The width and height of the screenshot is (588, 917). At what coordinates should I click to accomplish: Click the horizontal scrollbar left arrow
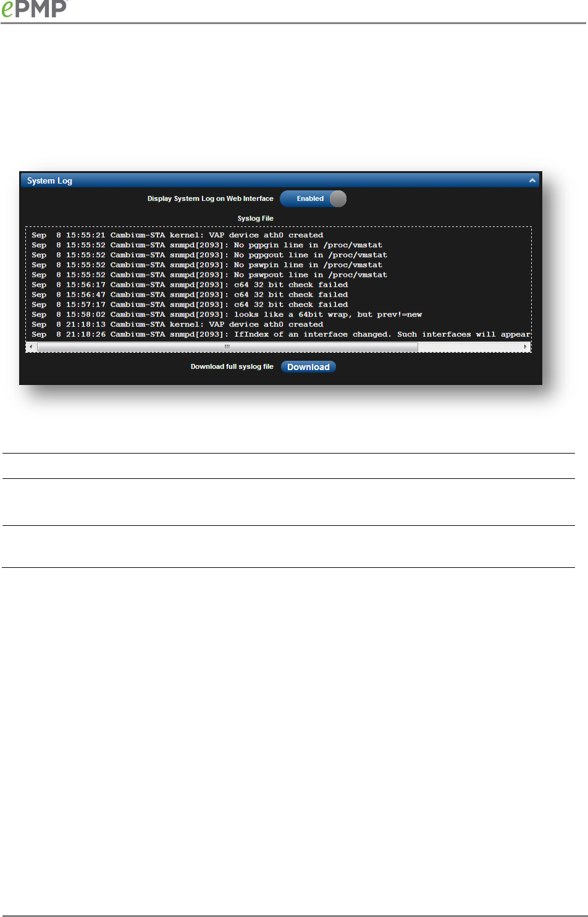coord(31,347)
